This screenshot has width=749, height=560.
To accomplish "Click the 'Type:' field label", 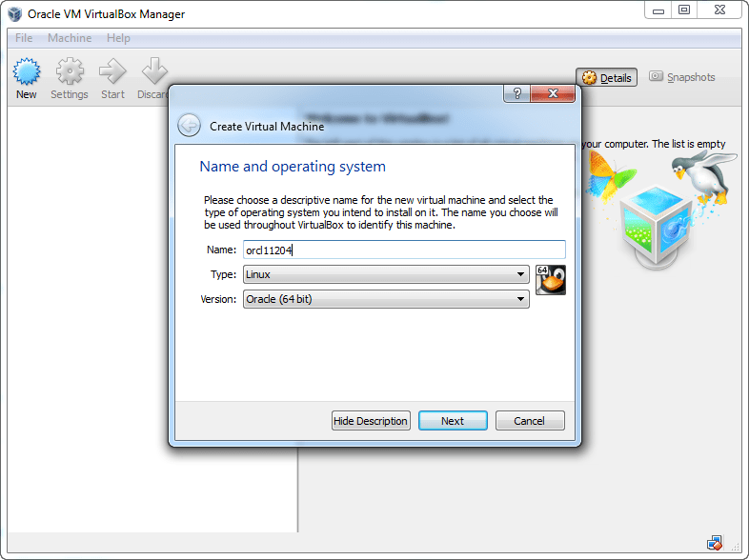I will [x=224, y=274].
